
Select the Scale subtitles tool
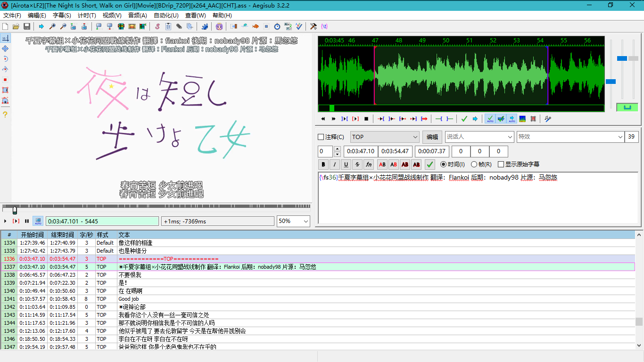point(5,80)
